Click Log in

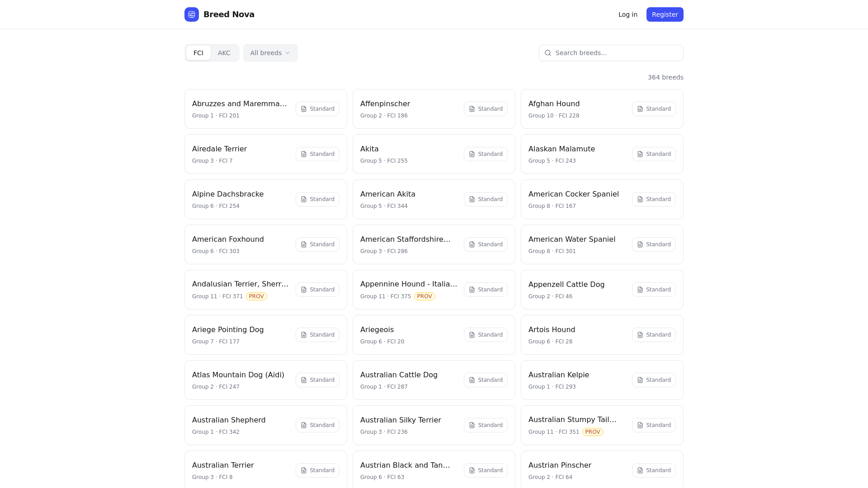[627, 14]
